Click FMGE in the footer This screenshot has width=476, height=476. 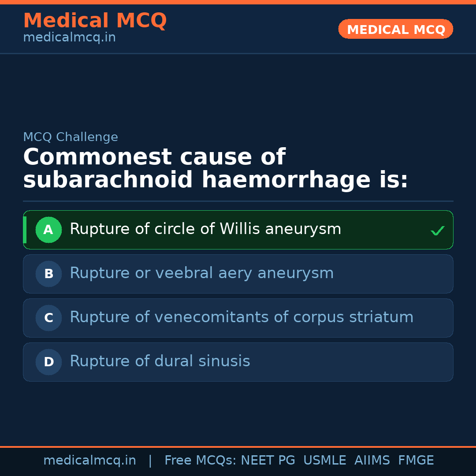click(x=416, y=461)
